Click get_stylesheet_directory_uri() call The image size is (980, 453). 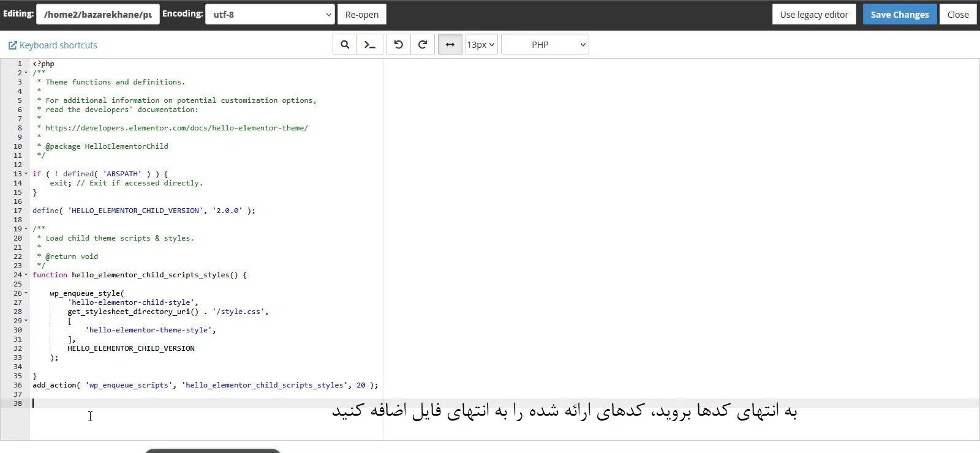coord(133,312)
